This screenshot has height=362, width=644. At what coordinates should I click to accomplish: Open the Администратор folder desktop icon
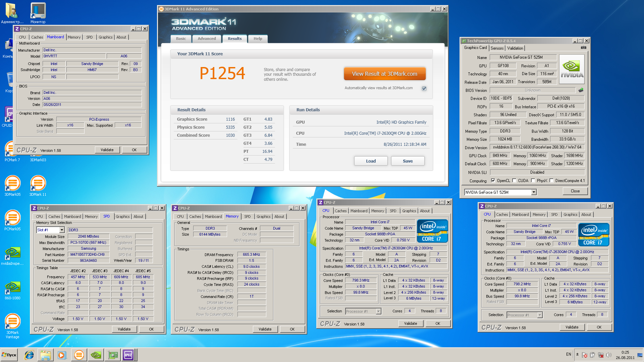click(12, 13)
